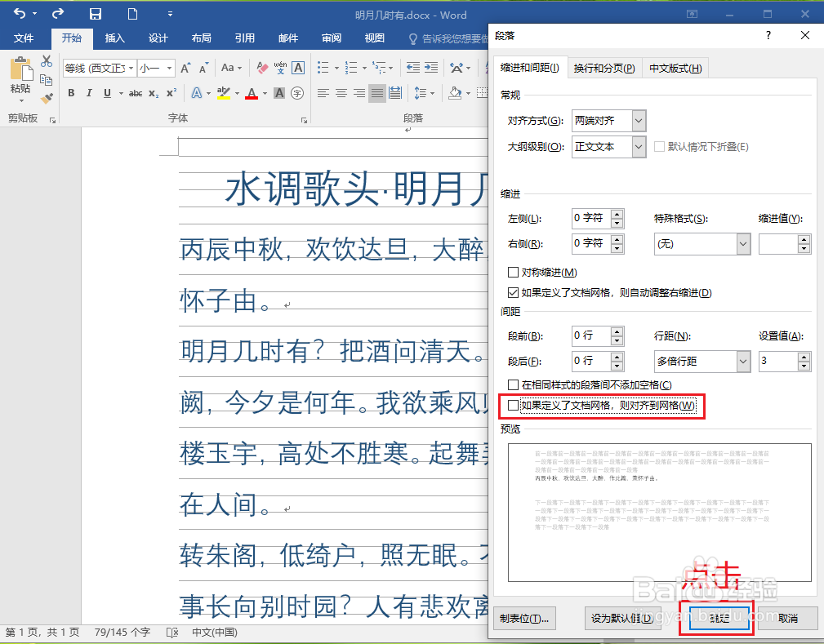Click the Save icon in Quick Access Toolbar
This screenshot has height=644, width=824.
point(97,14)
